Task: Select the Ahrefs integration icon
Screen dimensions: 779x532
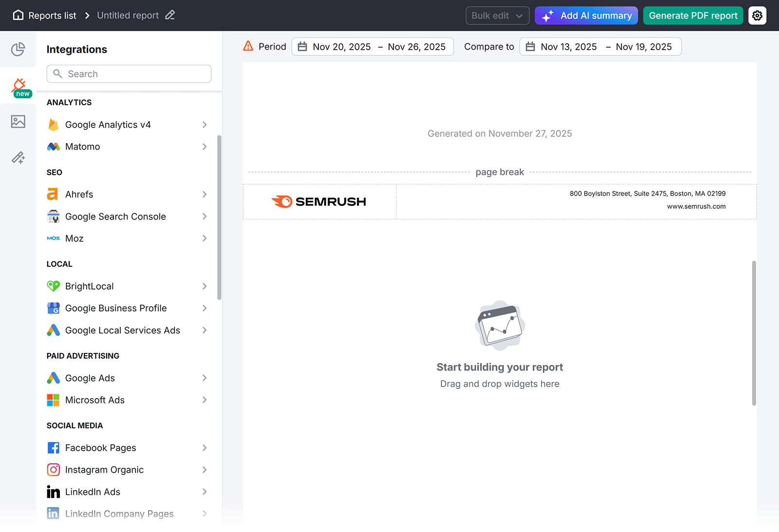Action: (54, 194)
